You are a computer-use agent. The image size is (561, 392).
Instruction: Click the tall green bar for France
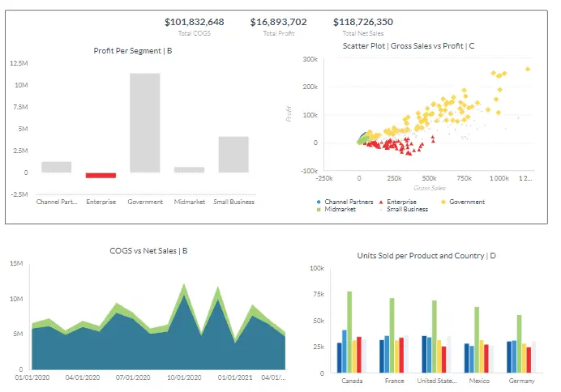tap(392, 335)
